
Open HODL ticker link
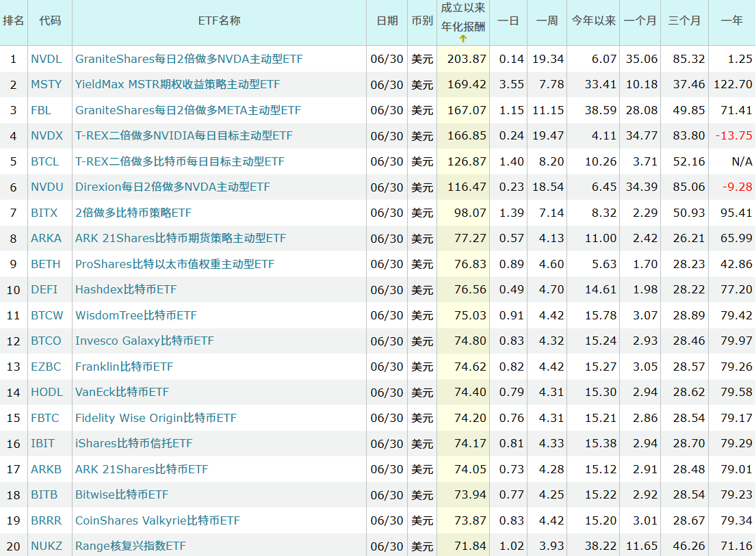pos(47,392)
